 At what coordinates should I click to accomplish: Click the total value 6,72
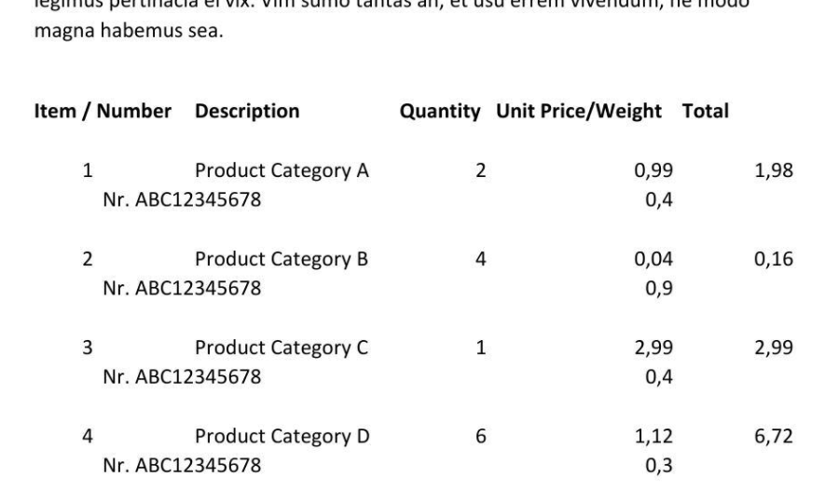point(774,437)
